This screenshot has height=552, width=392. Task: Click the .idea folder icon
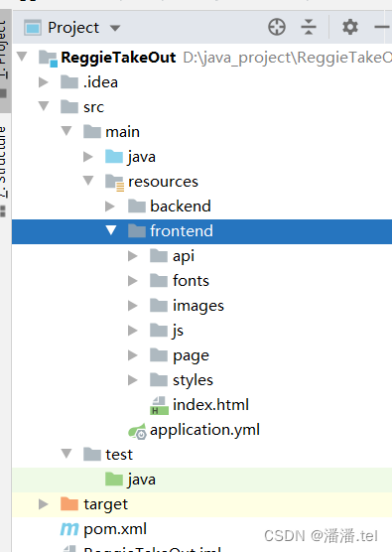(69, 82)
